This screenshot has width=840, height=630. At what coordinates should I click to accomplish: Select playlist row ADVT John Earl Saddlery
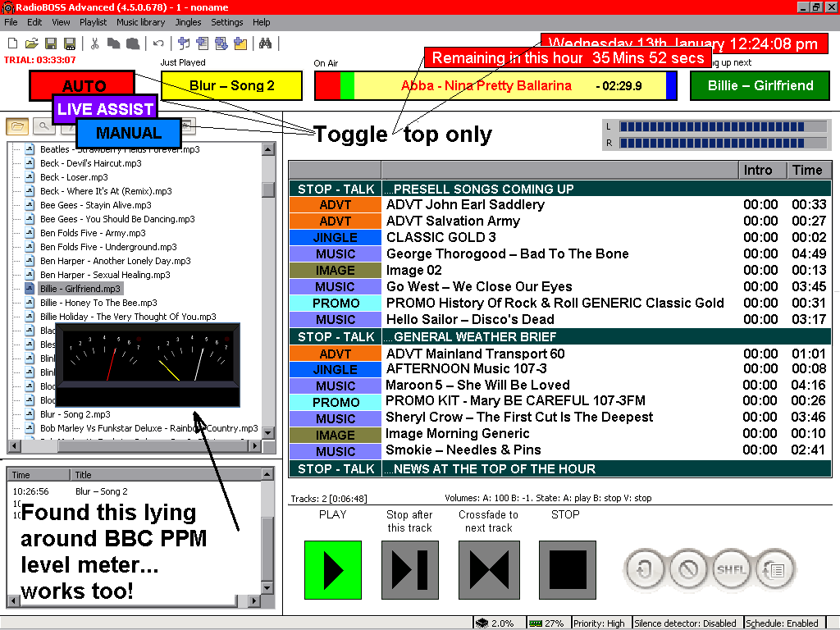[559, 204]
